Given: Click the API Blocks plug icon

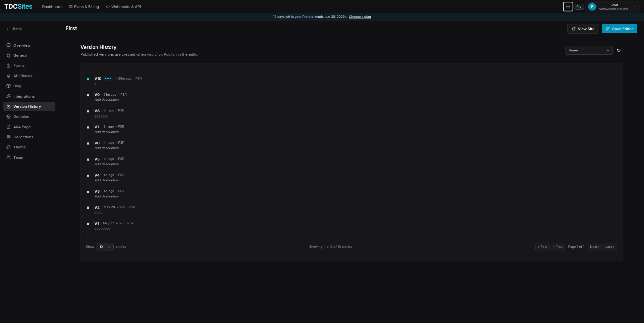Looking at the screenshot, I should (x=9, y=76).
